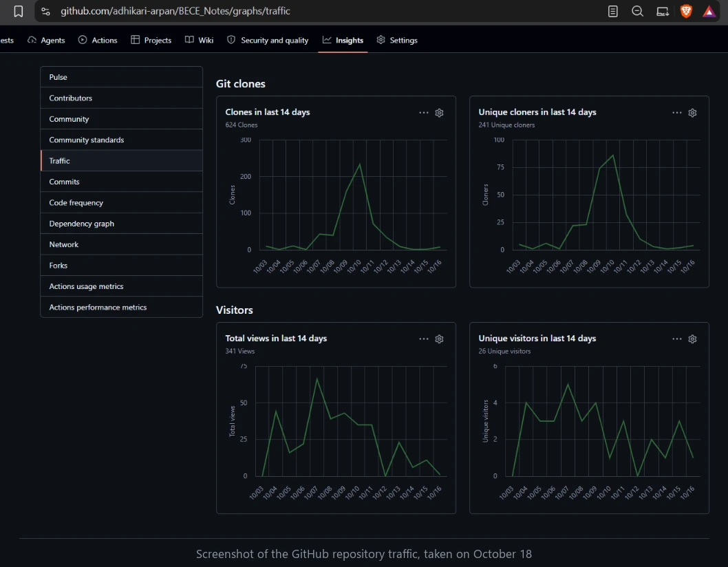Click 'Clones in last 14 days' title

coord(268,112)
